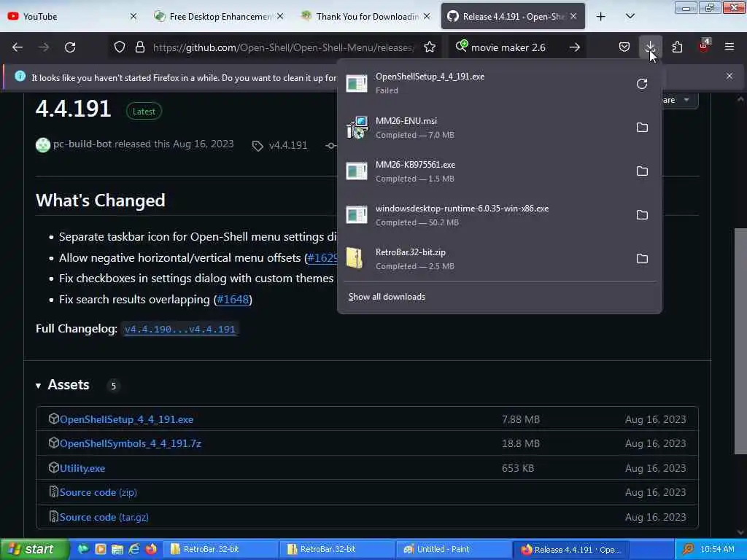
Task: Click Show all downloads
Action: (387, 297)
